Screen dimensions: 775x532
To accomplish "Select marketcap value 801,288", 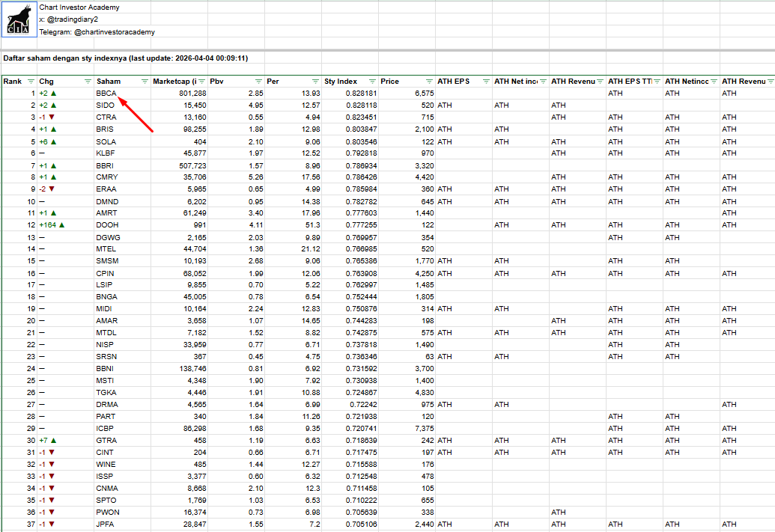I will pos(180,93).
